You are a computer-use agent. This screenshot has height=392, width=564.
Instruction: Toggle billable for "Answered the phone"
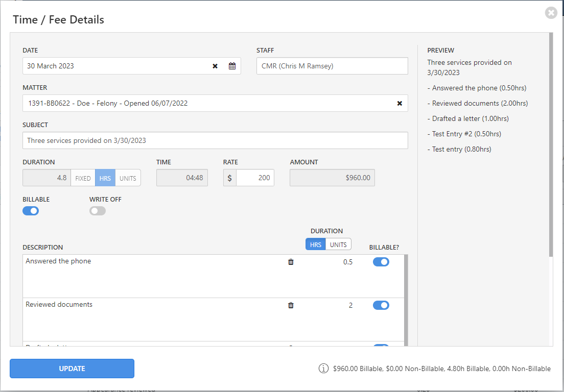[381, 261]
